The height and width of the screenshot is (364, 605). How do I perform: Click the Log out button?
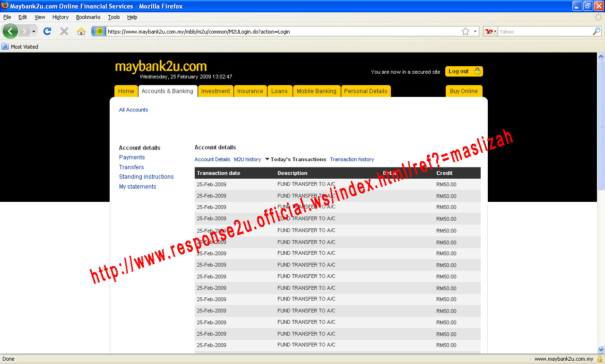click(464, 71)
